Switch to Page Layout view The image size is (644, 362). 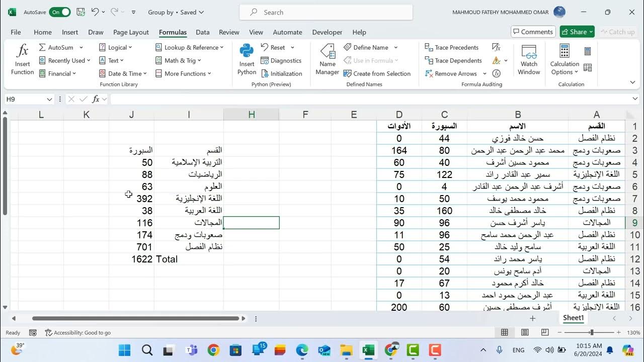(x=525, y=332)
